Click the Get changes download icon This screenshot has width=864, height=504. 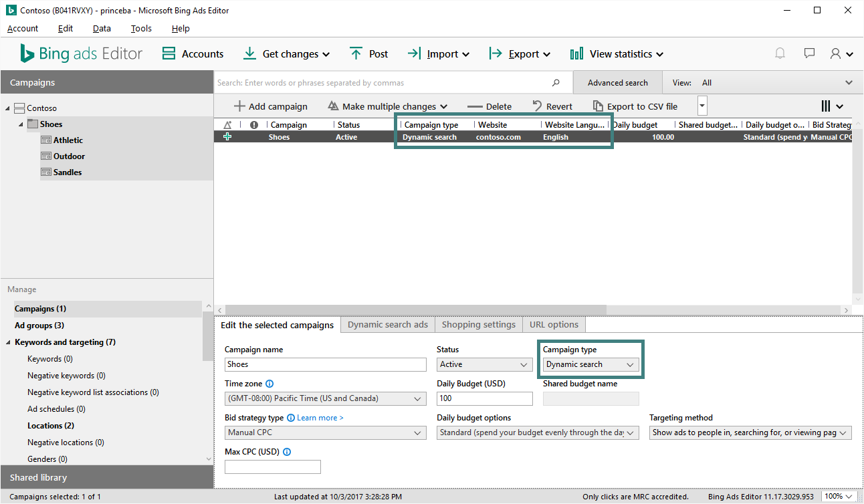pos(249,54)
